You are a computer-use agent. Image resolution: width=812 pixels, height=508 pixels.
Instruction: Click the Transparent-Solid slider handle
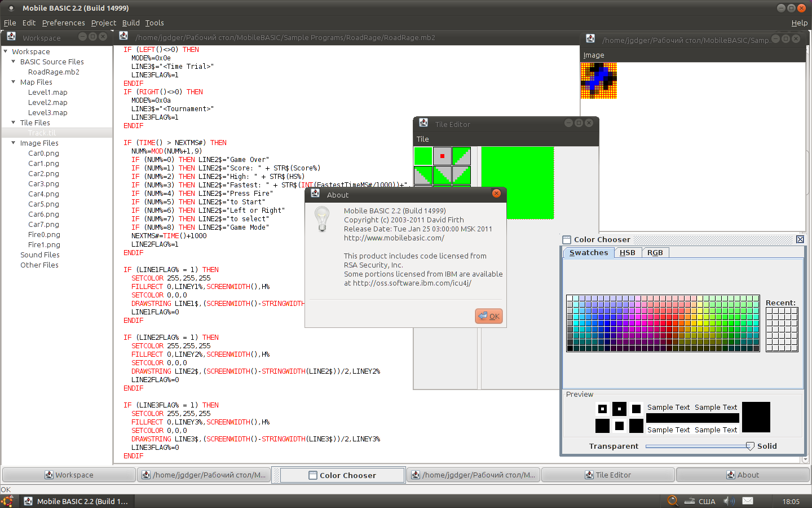(x=750, y=446)
